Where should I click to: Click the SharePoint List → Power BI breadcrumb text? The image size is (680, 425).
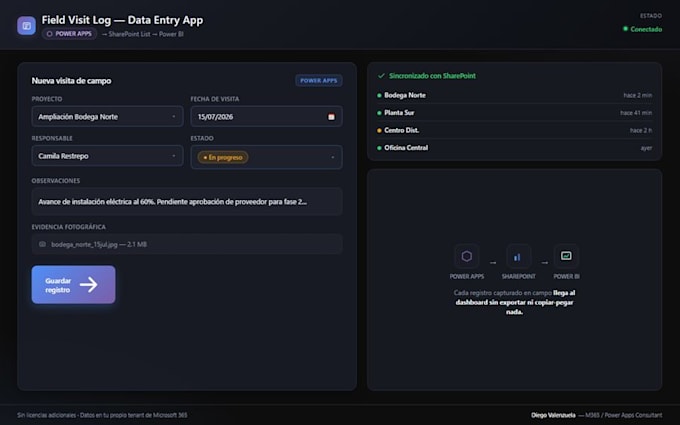[143, 34]
